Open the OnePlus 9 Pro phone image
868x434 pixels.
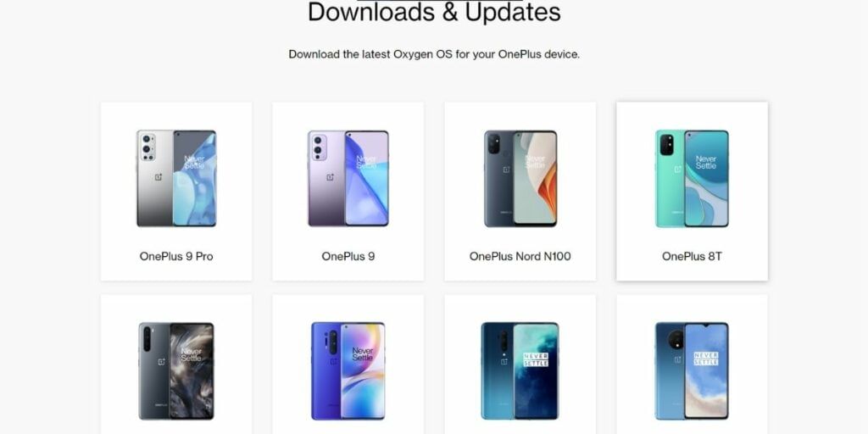(x=176, y=178)
